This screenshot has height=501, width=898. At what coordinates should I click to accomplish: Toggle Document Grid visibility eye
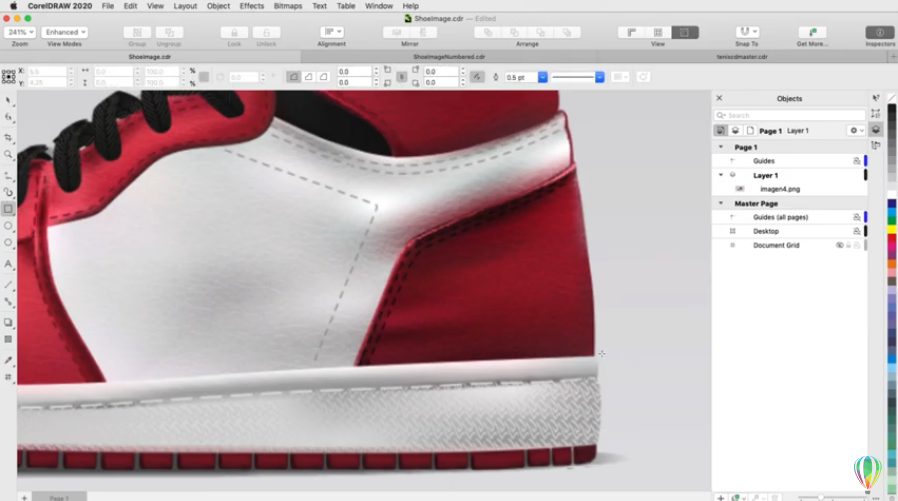point(840,245)
